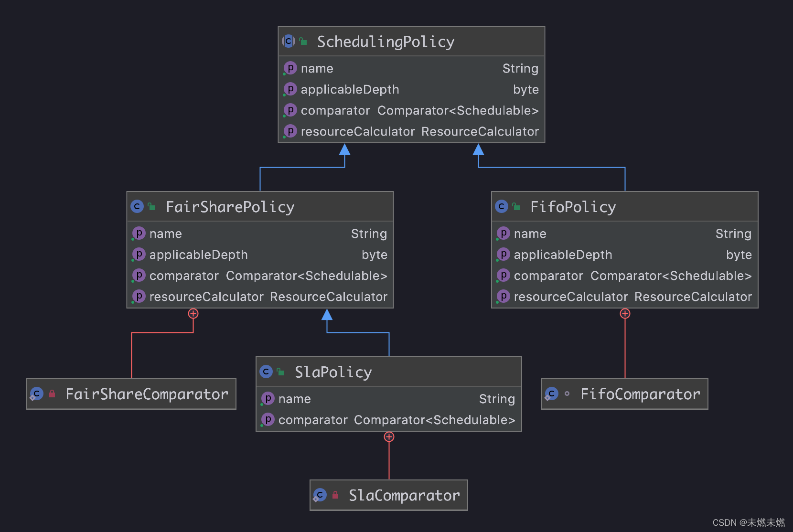Click FairSharePolicy name property icon
This screenshot has width=793, height=532.
pos(139,234)
